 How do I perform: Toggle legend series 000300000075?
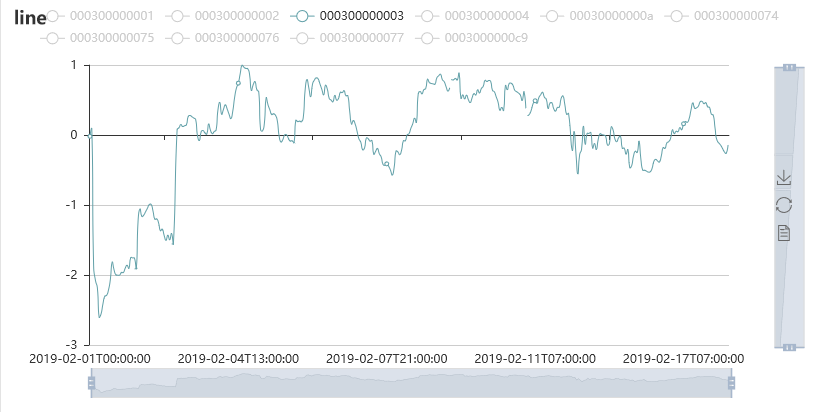coord(97,38)
